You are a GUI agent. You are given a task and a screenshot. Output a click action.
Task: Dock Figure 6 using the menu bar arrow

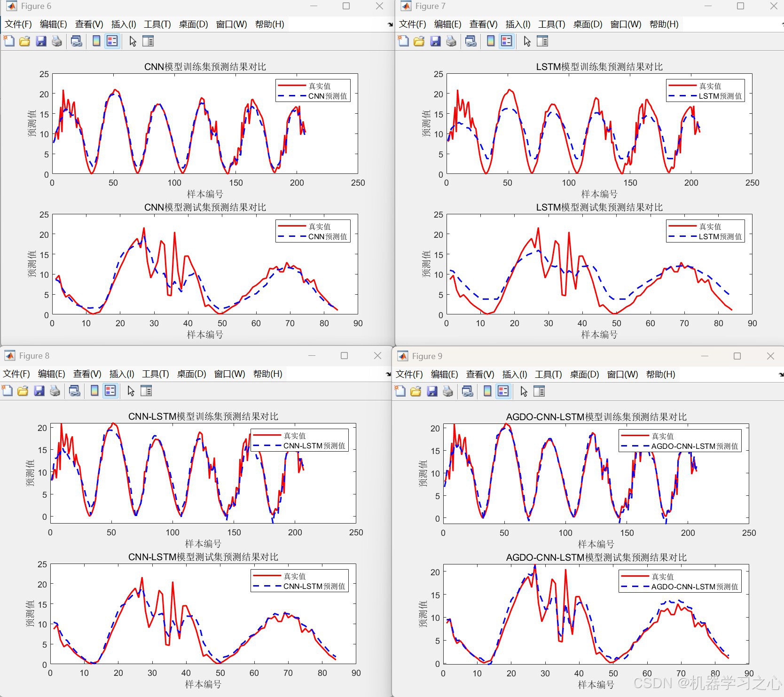[390, 24]
